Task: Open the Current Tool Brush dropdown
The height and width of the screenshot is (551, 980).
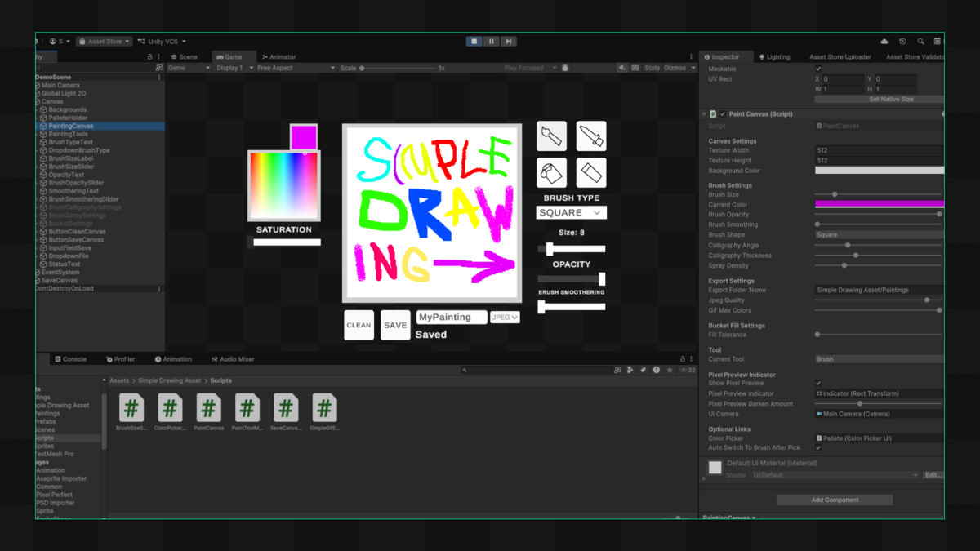Action: [x=880, y=359]
